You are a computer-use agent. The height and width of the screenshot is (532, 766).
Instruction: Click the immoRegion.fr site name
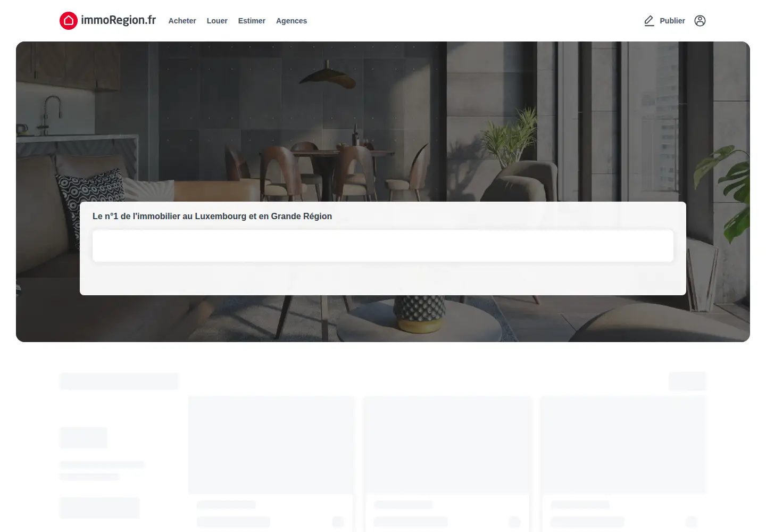[118, 20]
